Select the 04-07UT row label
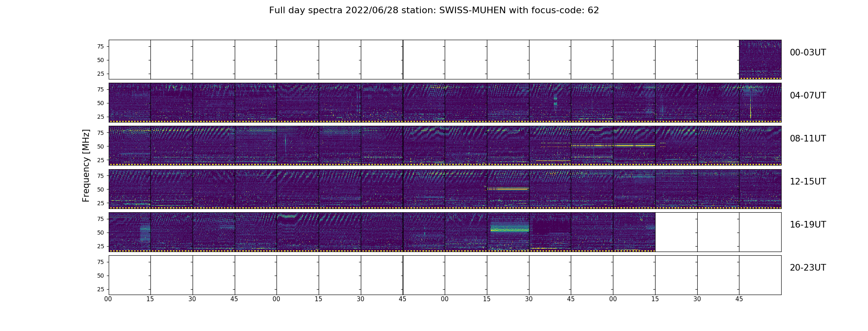Image resolution: width=868 pixels, height=331 pixels. click(x=808, y=96)
